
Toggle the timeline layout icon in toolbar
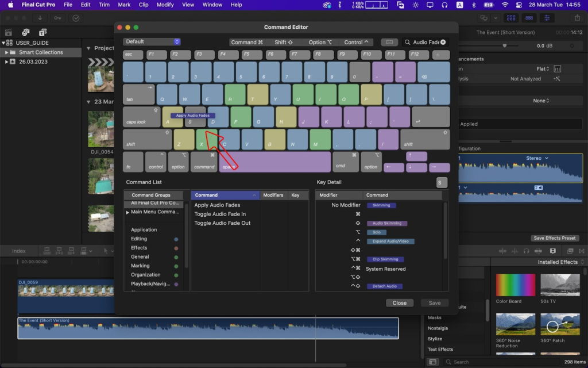click(529, 18)
